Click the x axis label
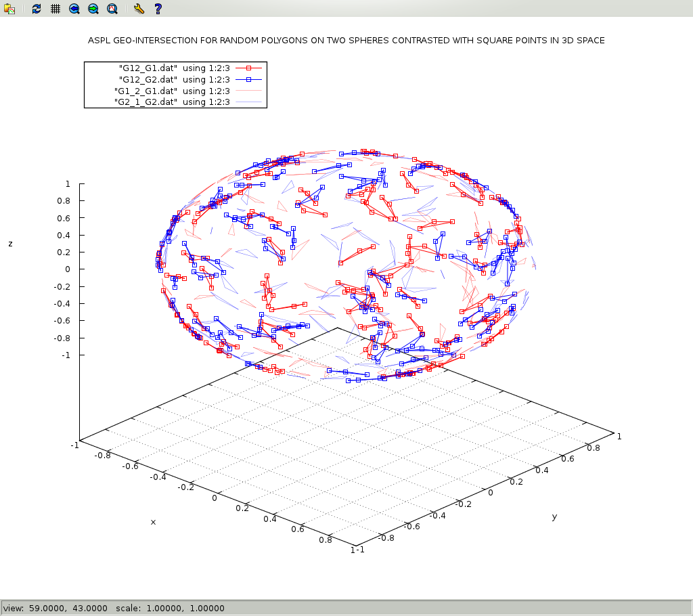 [153, 522]
